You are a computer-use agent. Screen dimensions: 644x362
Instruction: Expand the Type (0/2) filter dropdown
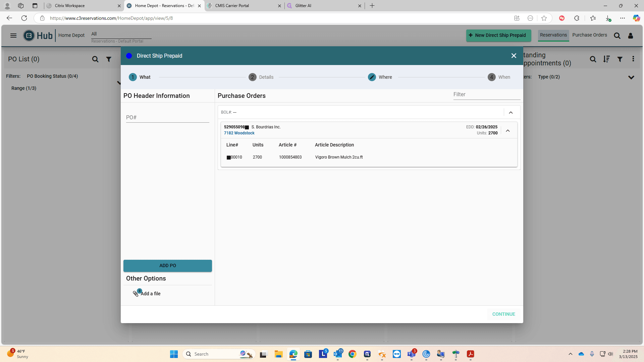click(x=631, y=77)
